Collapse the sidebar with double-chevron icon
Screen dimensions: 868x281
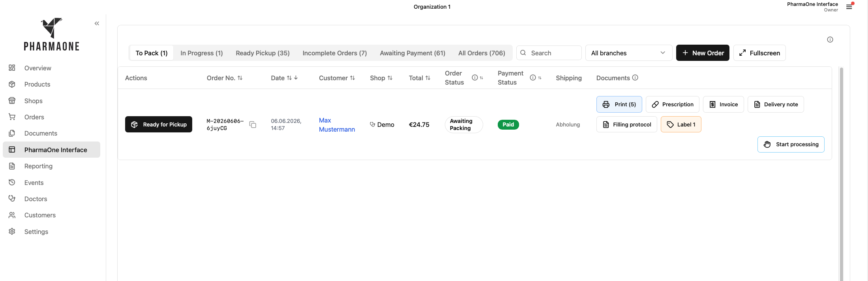point(97,24)
